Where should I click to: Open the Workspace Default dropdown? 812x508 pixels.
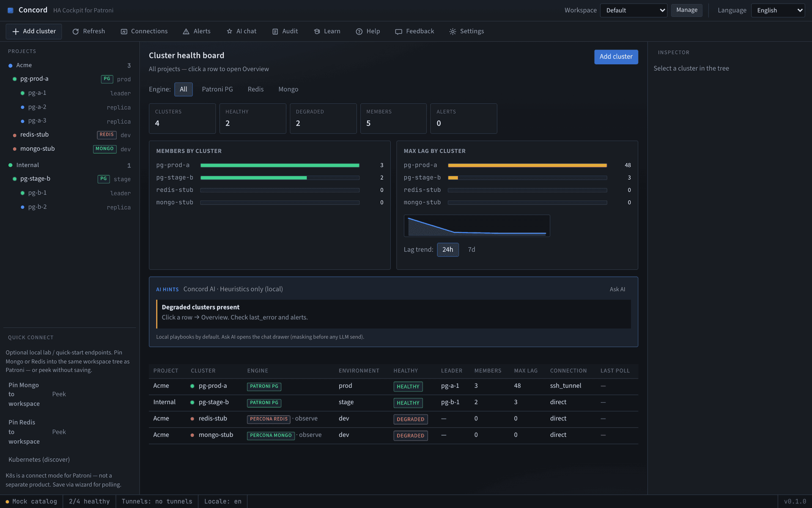click(x=634, y=10)
